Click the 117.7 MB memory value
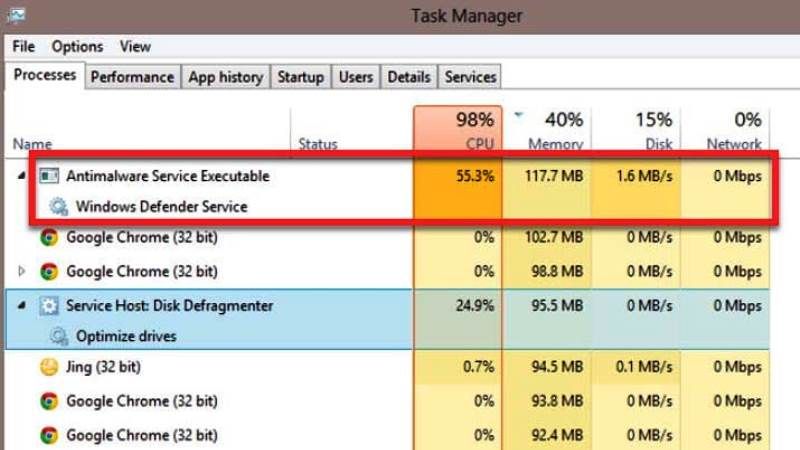The height and width of the screenshot is (450, 800). coord(554,176)
